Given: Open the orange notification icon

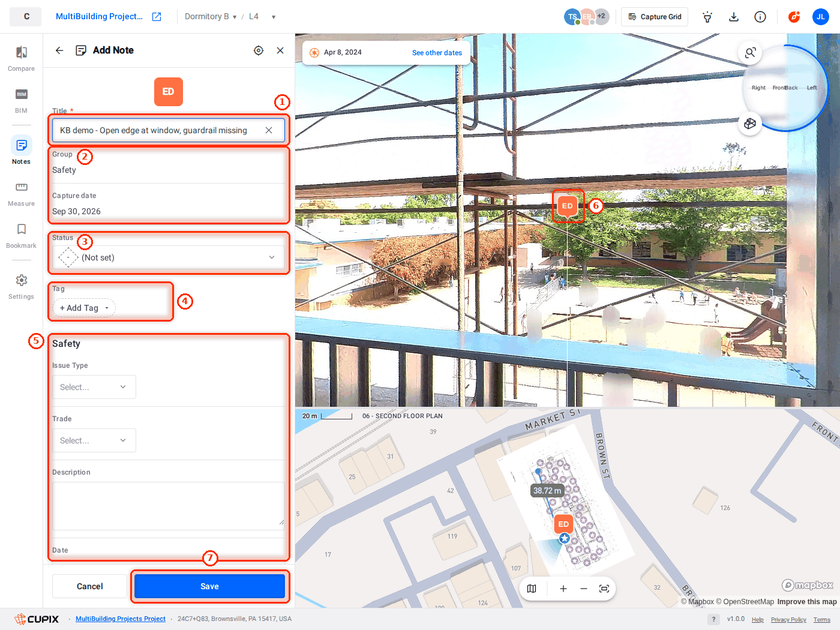Looking at the screenshot, I should tap(794, 17).
